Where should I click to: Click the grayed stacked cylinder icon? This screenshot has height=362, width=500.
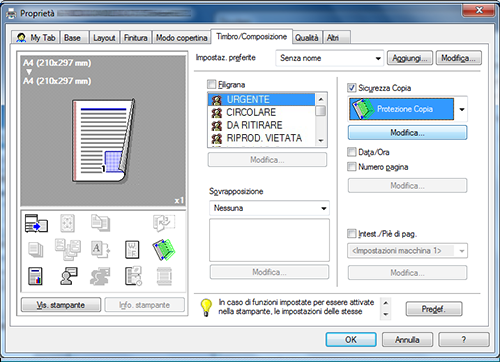pos(164,276)
